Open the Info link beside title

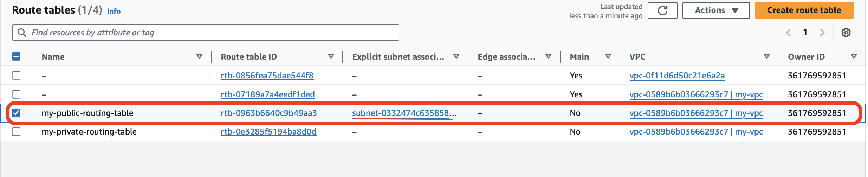(x=114, y=11)
